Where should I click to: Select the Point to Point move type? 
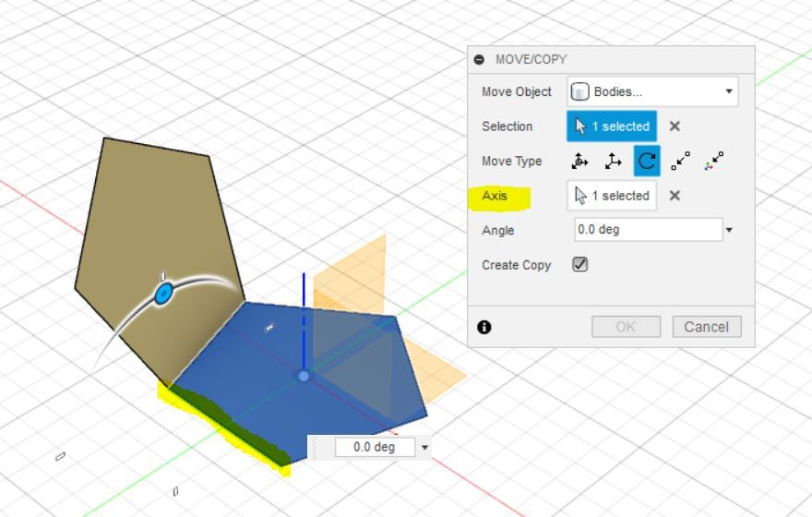(680, 162)
